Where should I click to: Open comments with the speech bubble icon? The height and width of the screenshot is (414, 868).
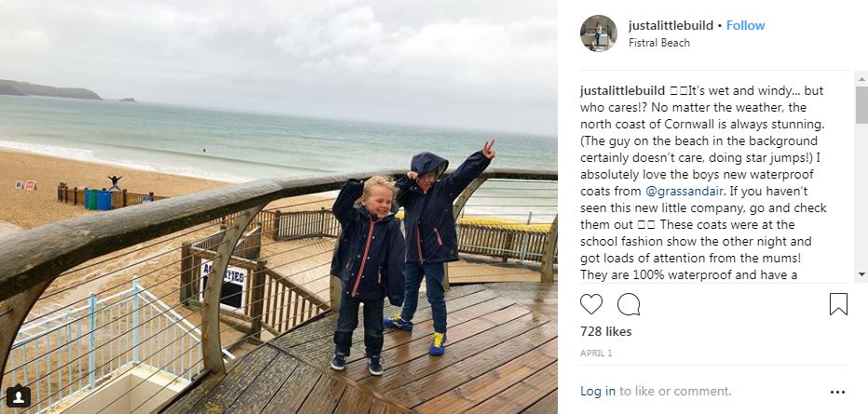(x=629, y=304)
